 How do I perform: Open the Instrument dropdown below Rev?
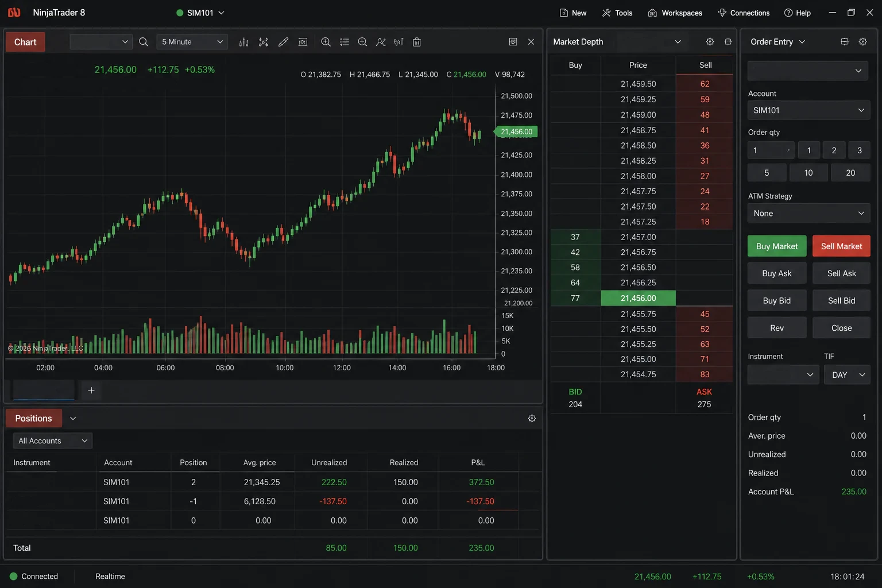(783, 375)
